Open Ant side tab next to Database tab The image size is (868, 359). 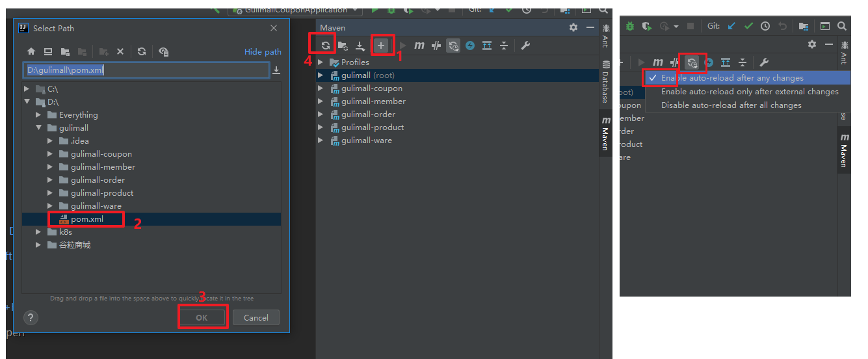[605, 36]
